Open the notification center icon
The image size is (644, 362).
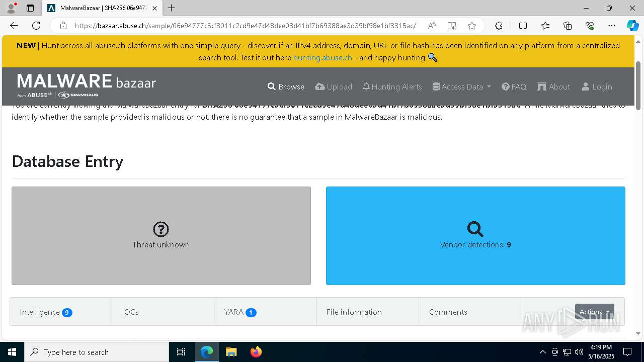(x=627, y=352)
